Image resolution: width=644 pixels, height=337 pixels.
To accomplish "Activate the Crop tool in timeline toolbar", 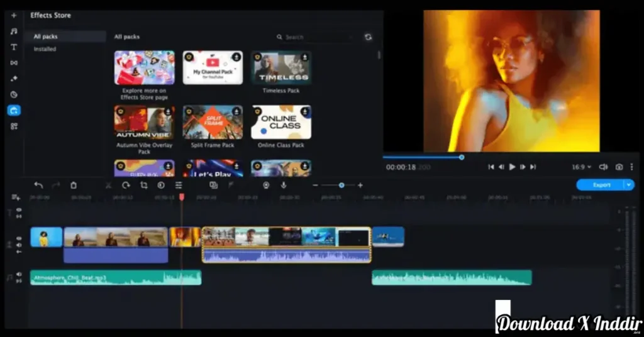I will point(144,185).
